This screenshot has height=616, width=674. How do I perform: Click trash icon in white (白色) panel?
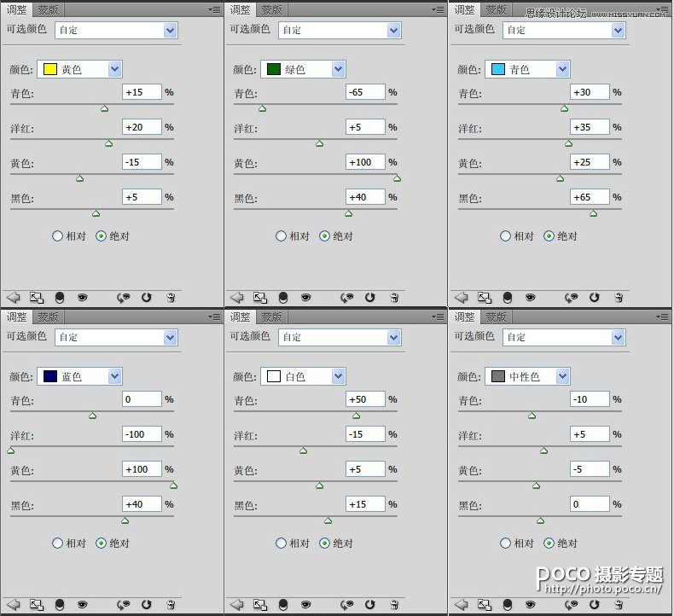(394, 605)
